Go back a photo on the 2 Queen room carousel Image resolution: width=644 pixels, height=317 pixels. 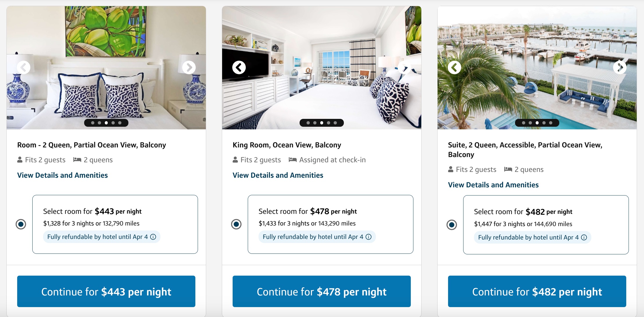[24, 67]
